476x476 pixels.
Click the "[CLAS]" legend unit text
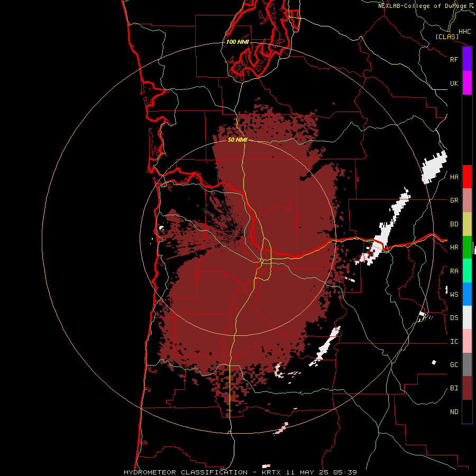point(447,36)
